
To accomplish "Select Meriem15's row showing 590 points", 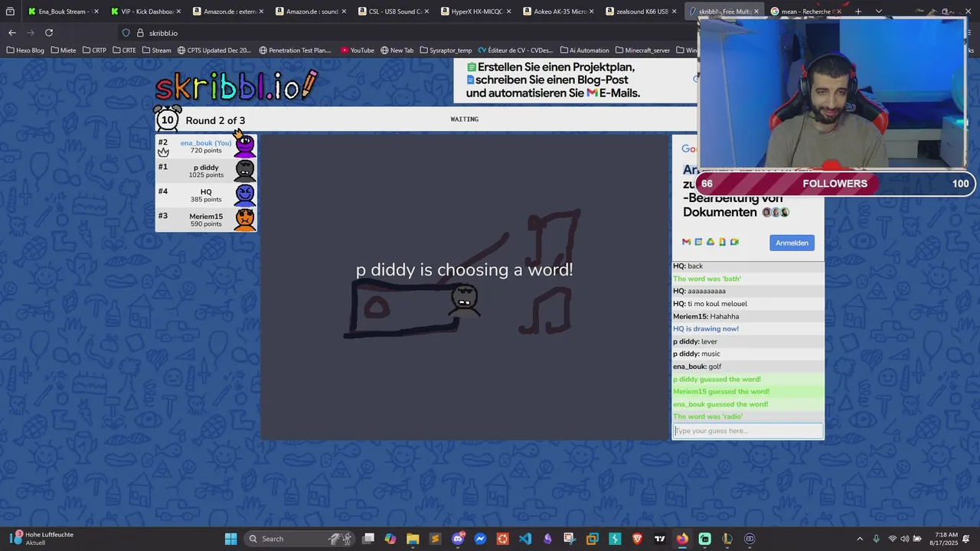I will pos(206,220).
